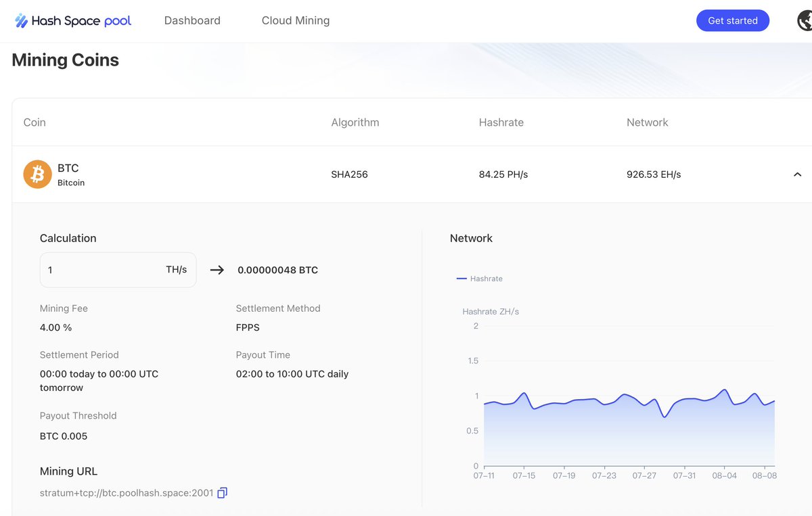The image size is (812, 516).
Task: Click the BTC currency symbol badge
Action: click(x=37, y=174)
